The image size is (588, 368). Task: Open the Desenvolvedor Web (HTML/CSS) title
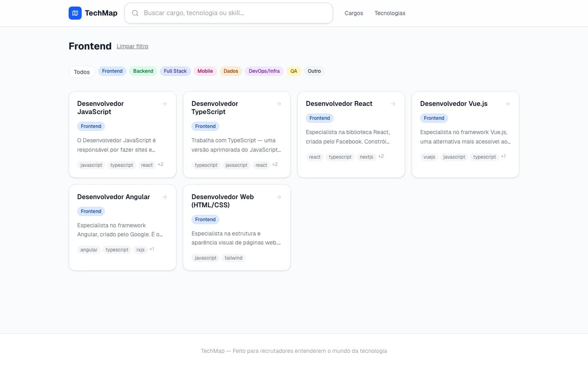(223, 201)
